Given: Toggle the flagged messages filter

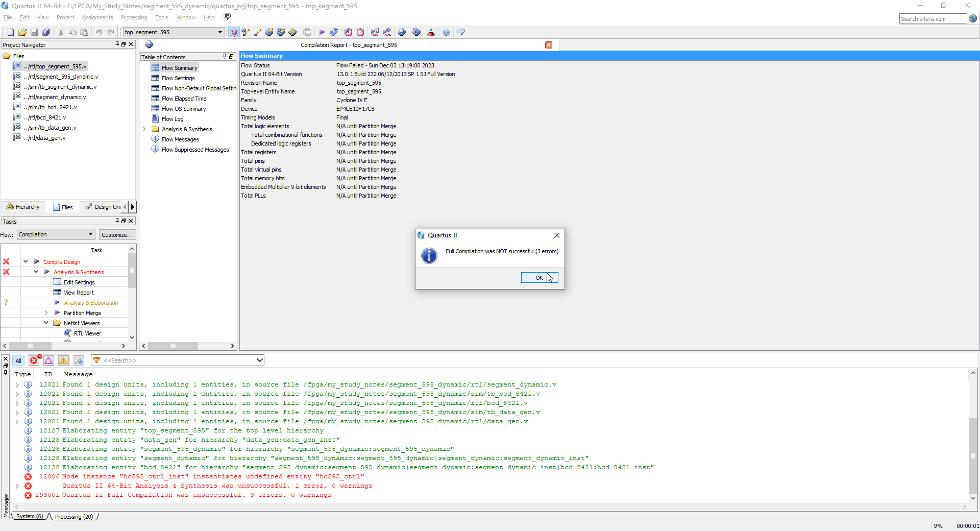Looking at the screenshot, I should [x=79, y=360].
